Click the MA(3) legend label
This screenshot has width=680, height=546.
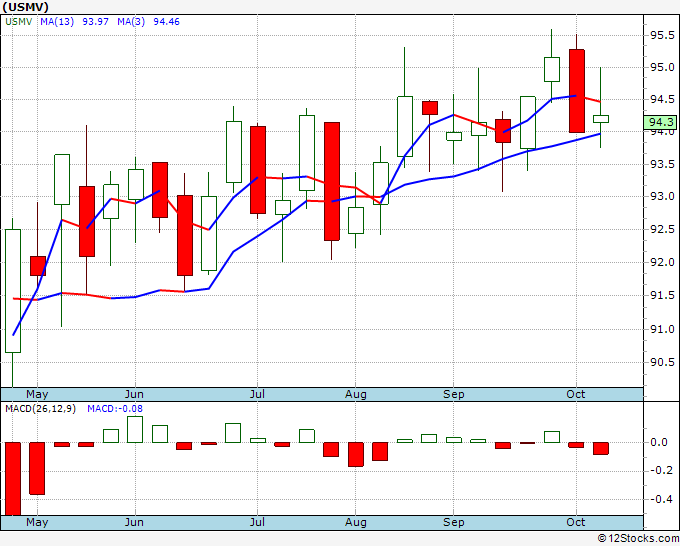click(131, 22)
